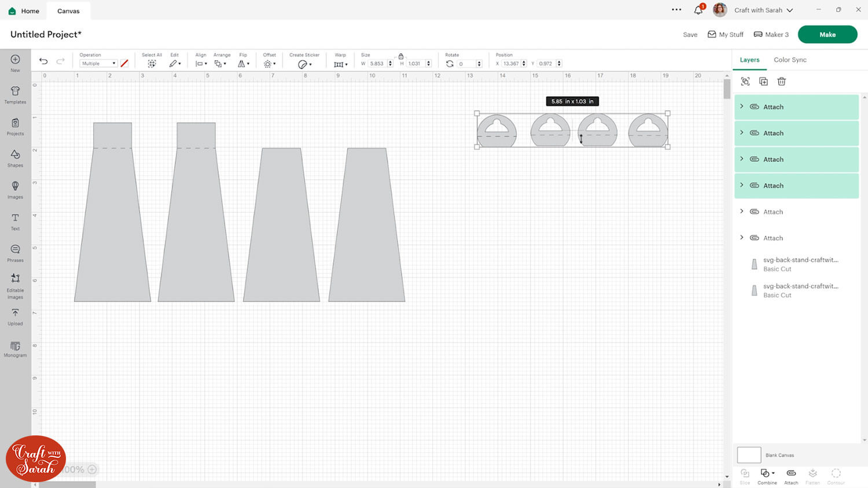
Task: Delete selected layers with trash icon
Action: (781, 82)
